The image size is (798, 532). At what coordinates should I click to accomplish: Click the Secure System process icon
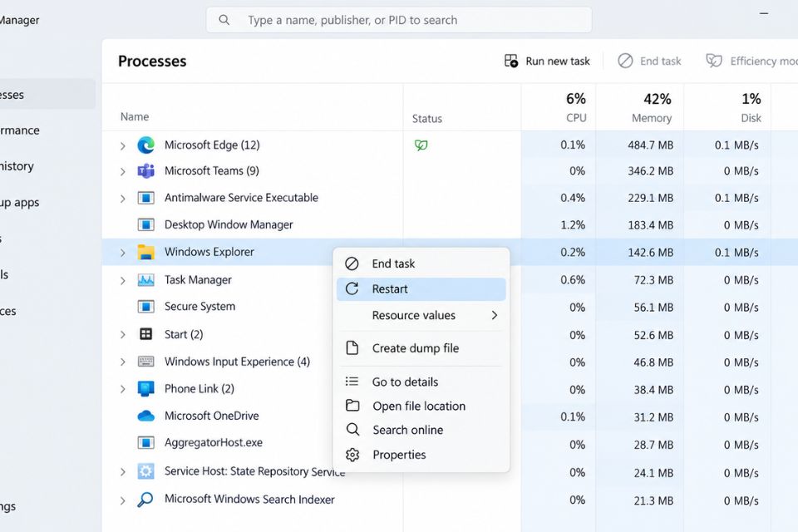(x=146, y=307)
